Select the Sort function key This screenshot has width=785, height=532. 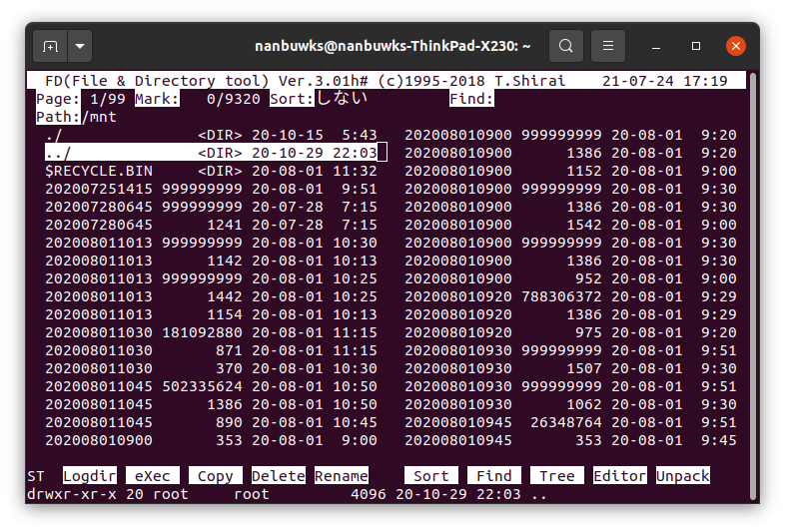[431, 475]
